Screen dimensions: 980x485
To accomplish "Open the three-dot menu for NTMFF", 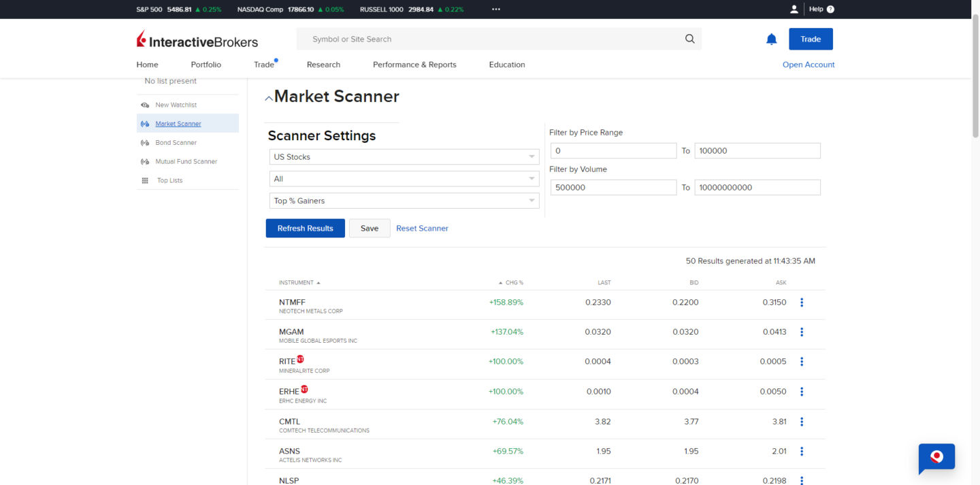I will (x=802, y=303).
